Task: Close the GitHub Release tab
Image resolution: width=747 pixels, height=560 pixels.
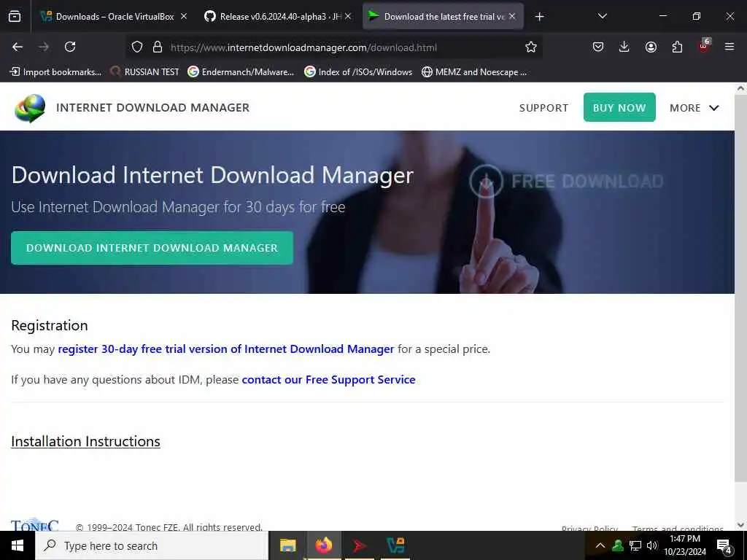Action: point(348,16)
